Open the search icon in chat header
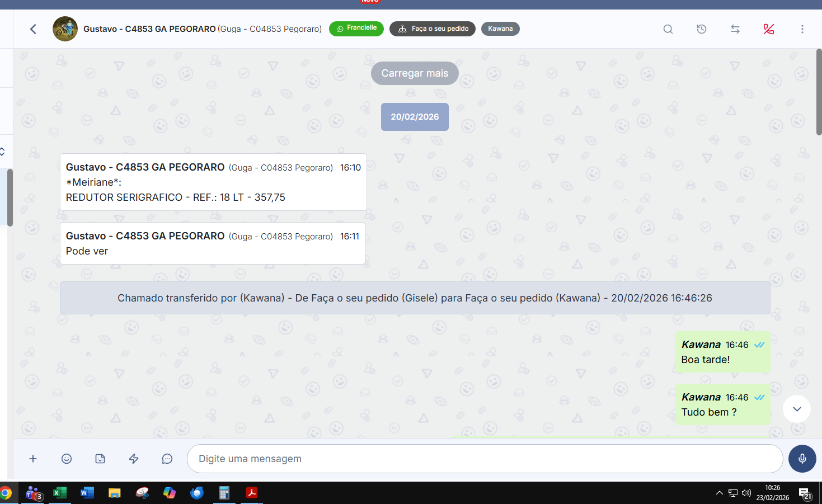The width and height of the screenshot is (822, 504). [x=668, y=29]
